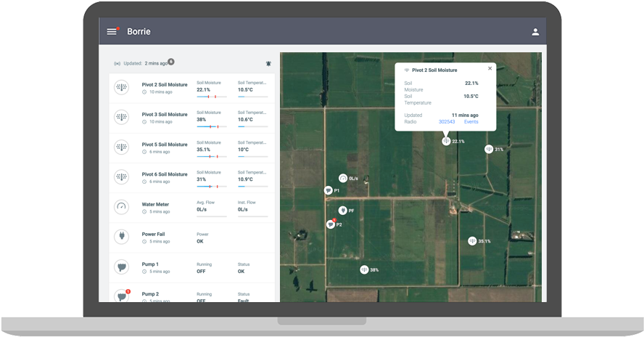Viewport: 644px width, 337px height.
Task: Select the Water Meter gauge icon in list
Action: click(122, 207)
